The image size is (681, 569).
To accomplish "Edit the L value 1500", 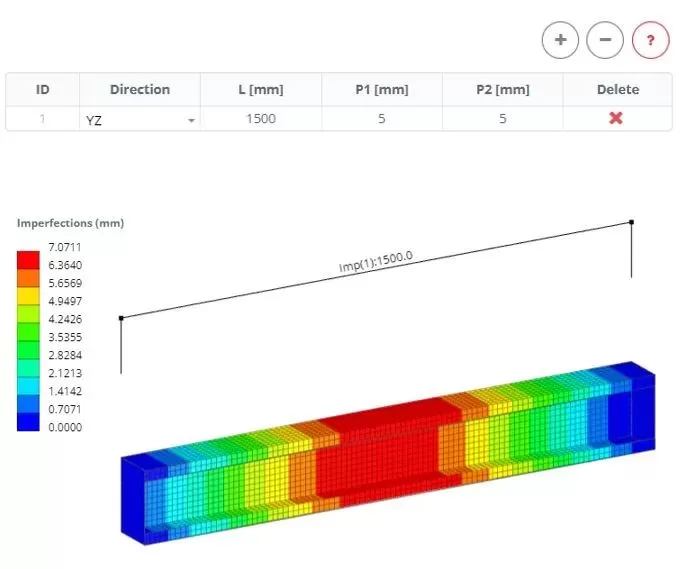I will (261, 119).
